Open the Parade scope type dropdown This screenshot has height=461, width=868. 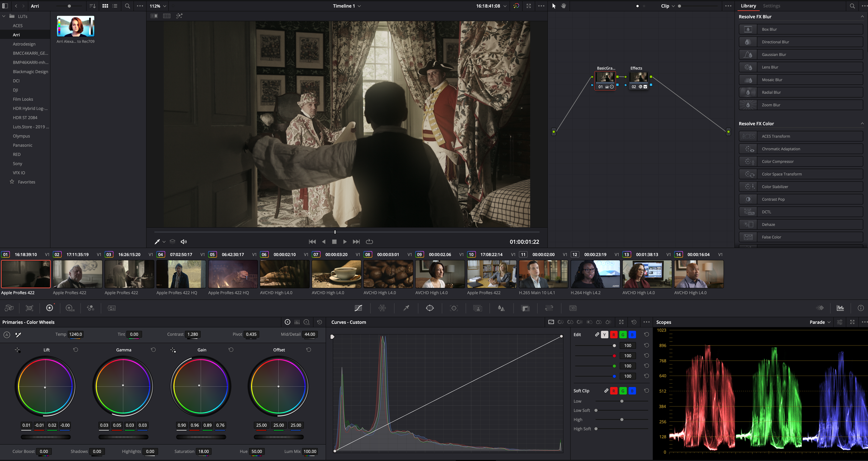click(820, 322)
